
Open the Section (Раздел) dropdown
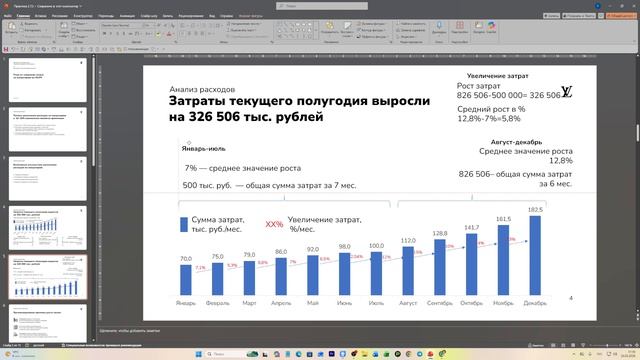pos(80,36)
